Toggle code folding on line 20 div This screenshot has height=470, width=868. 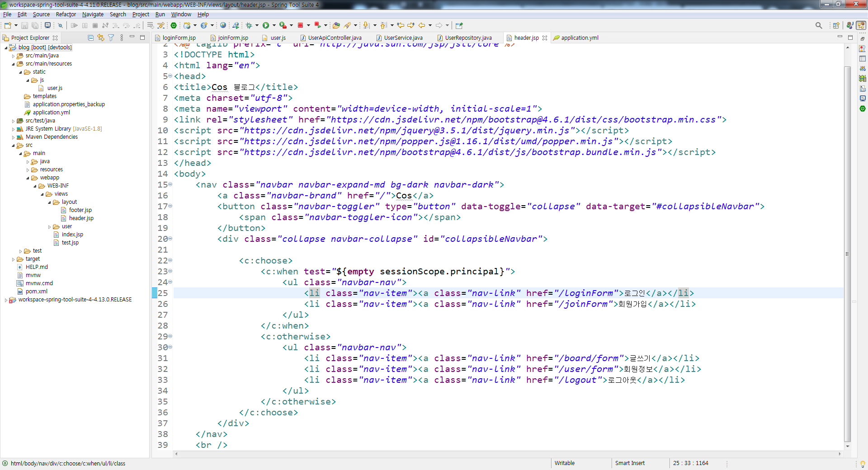170,239
